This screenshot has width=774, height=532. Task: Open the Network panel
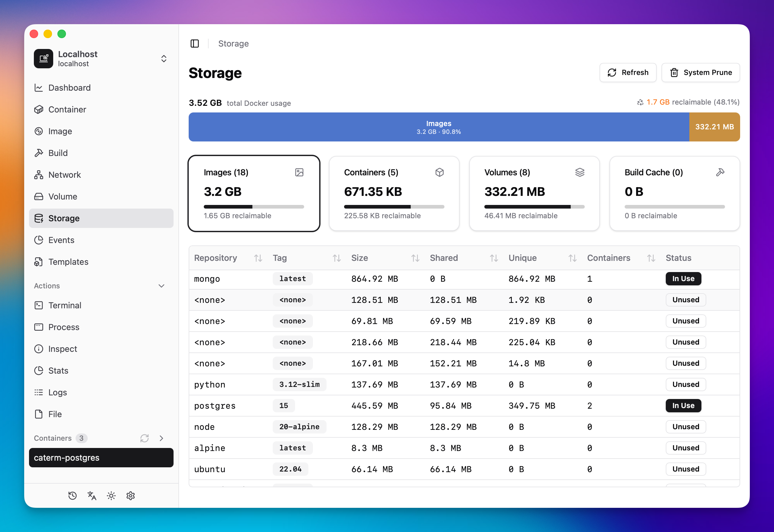pyautogui.click(x=64, y=175)
